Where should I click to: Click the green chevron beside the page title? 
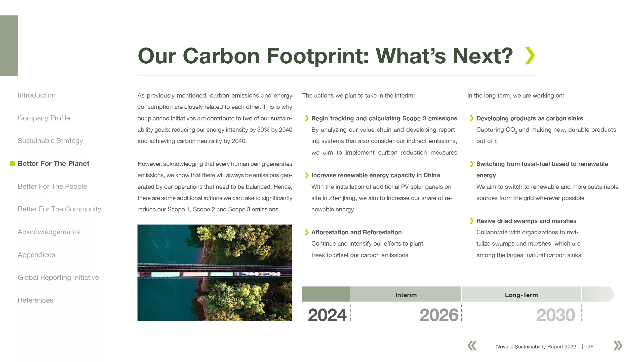(x=530, y=56)
